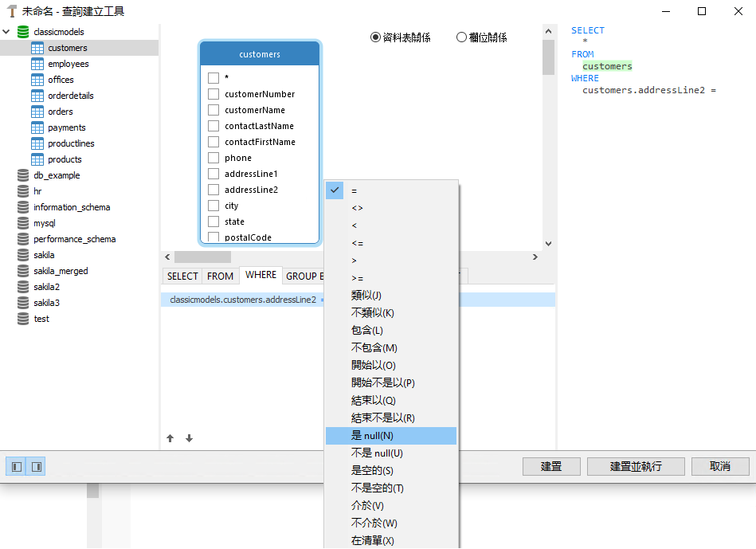Open the orders table icon

pyautogui.click(x=37, y=112)
